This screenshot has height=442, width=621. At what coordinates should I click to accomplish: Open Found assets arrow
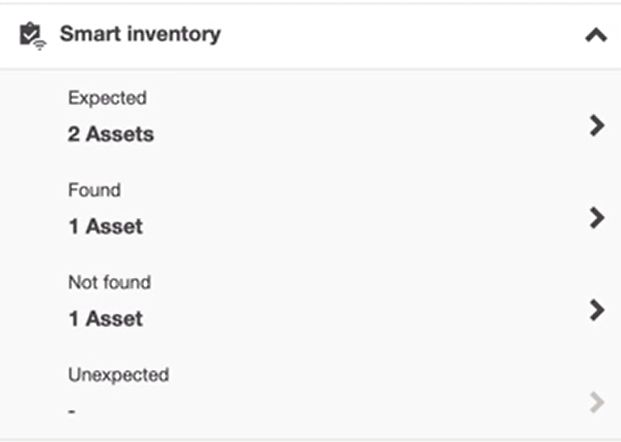coord(597,217)
